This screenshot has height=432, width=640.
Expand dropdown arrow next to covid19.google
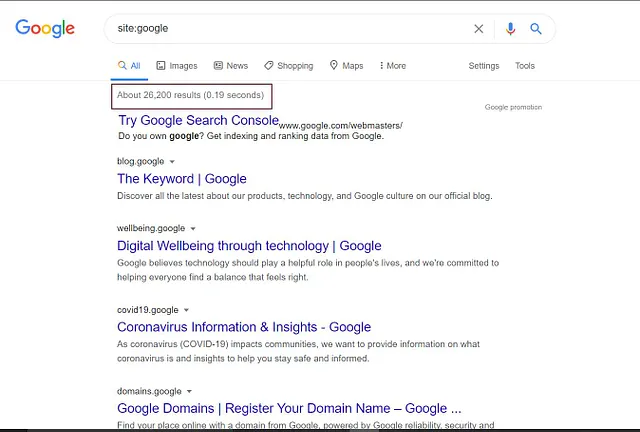tap(186, 310)
